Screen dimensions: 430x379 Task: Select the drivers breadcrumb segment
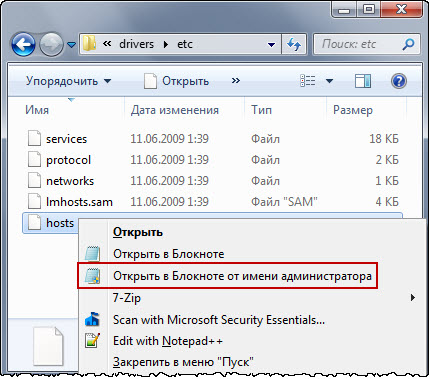click(x=137, y=44)
